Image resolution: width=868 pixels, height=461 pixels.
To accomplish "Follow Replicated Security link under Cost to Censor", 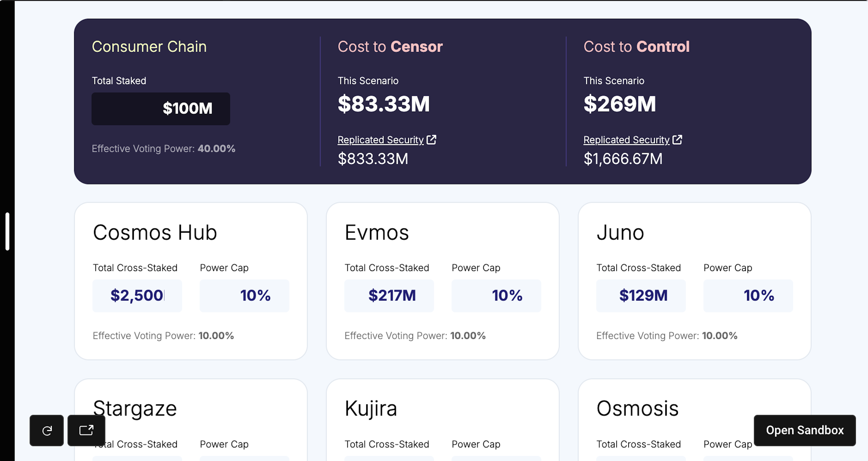I will click(380, 140).
